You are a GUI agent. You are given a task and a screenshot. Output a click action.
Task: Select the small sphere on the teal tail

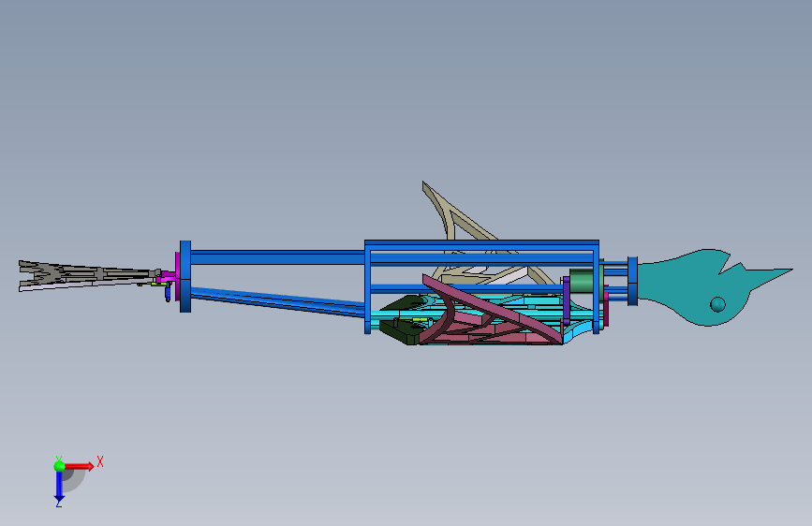(x=717, y=304)
